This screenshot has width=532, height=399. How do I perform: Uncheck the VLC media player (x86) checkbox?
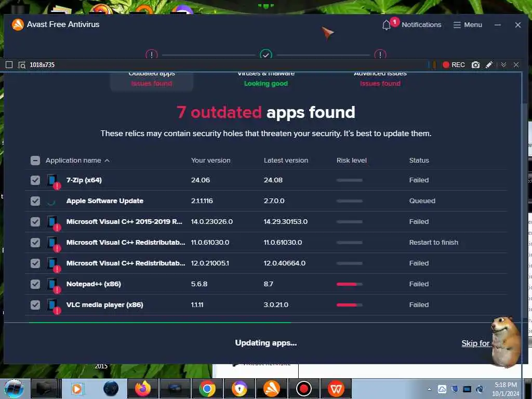coord(35,304)
